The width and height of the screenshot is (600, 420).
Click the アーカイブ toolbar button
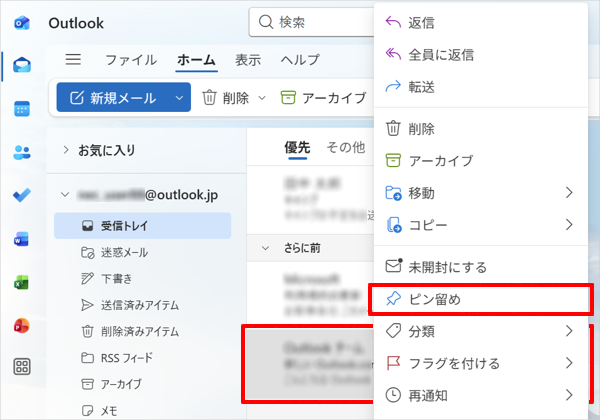click(324, 98)
